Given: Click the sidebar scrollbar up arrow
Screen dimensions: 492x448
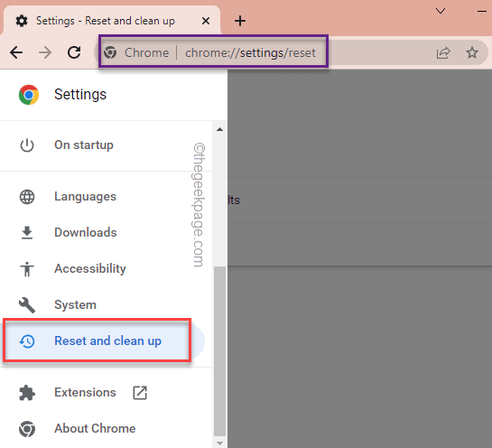Looking at the screenshot, I should click(220, 129).
